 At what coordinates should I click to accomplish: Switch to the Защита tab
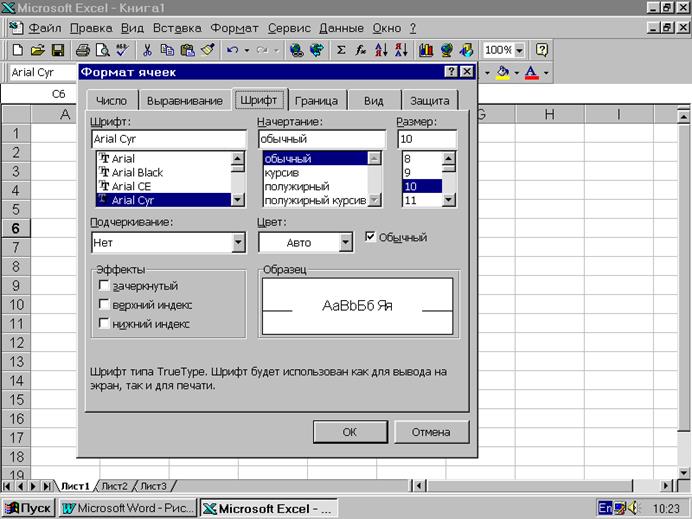tap(430, 101)
